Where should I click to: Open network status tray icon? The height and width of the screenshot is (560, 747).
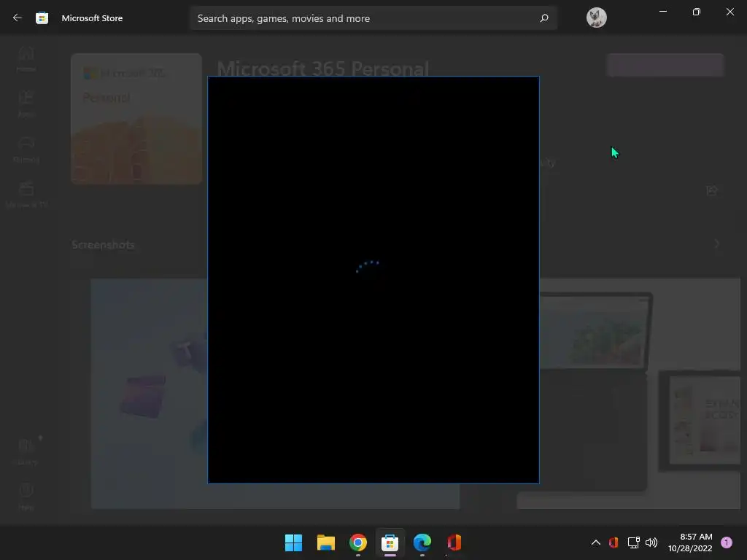click(x=633, y=542)
